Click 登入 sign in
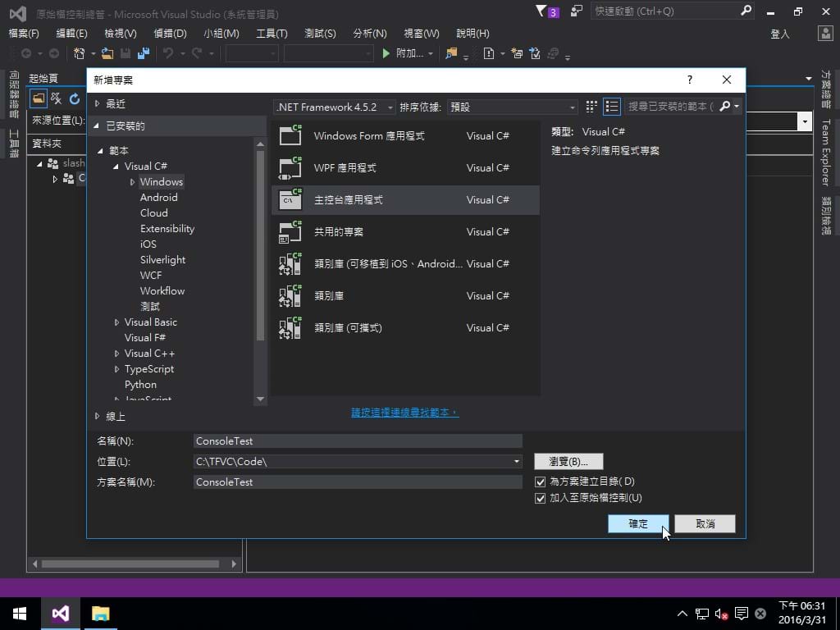 tap(780, 34)
